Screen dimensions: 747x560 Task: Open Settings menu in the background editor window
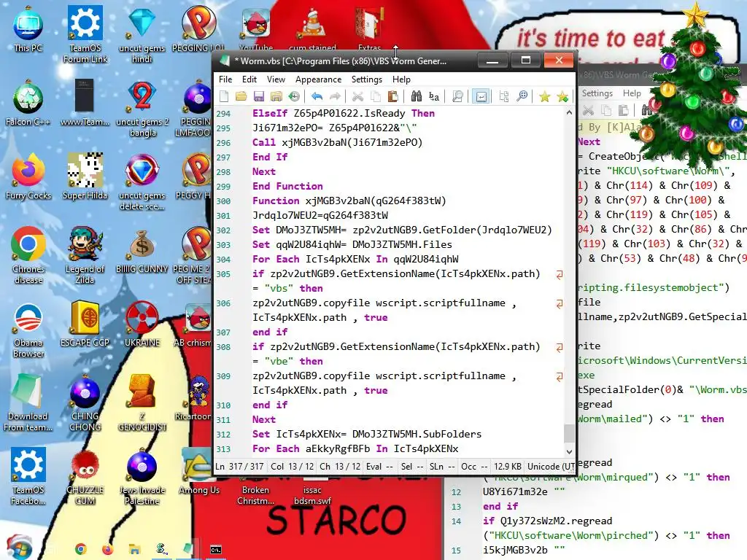[597, 93]
